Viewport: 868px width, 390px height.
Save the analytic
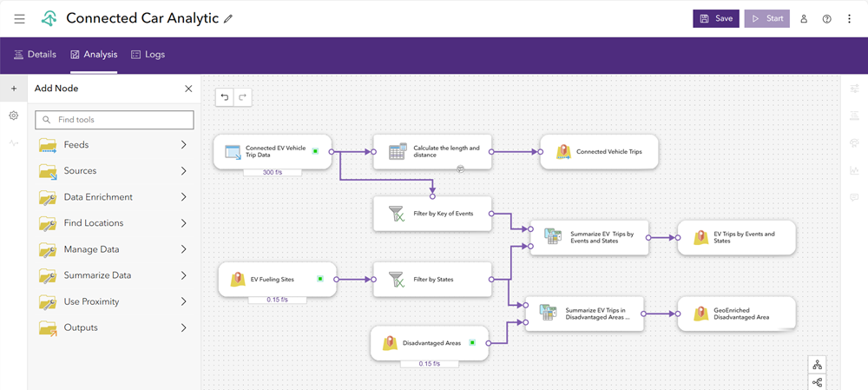[x=716, y=18]
